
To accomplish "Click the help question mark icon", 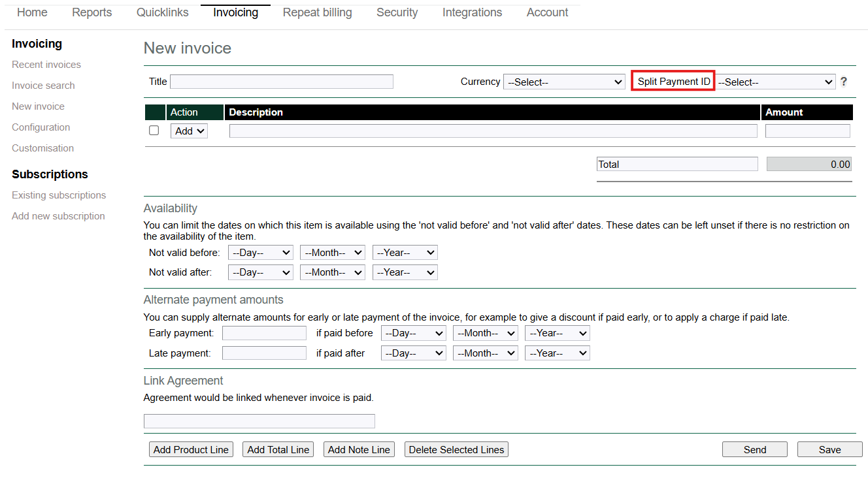I will (844, 82).
